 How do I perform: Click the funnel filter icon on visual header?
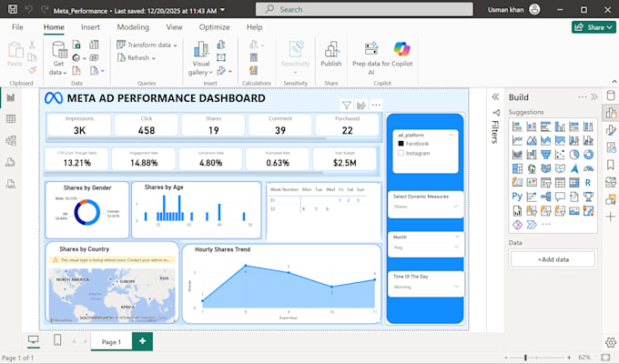pyautogui.click(x=346, y=105)
